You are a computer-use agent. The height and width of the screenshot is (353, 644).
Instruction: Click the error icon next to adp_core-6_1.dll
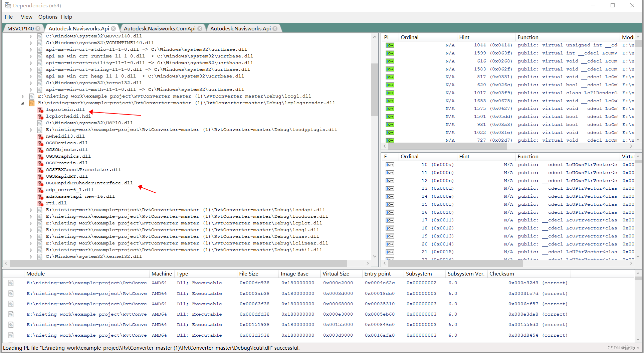[40, 190]
